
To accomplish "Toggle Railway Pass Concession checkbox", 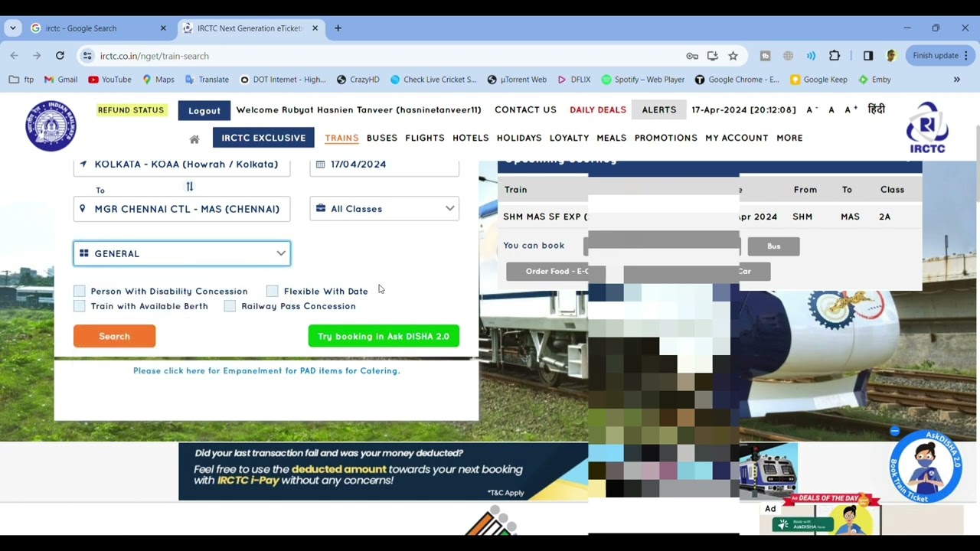I will coord(230,306).
